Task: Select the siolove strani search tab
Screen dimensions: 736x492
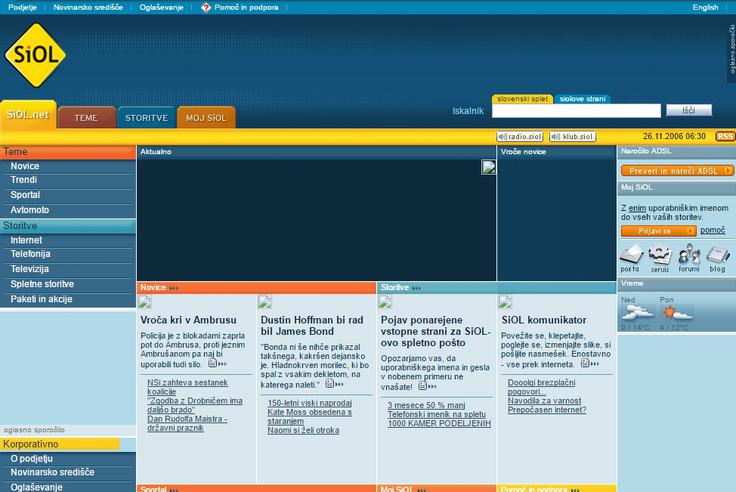Action: (x=583, y=99)
